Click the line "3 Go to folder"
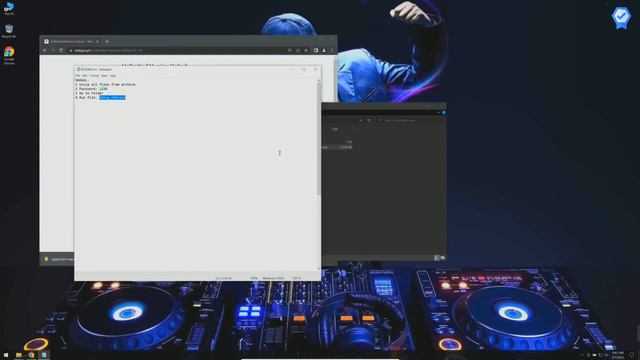This screenshot has width=640, height=360. click(89, 93)
